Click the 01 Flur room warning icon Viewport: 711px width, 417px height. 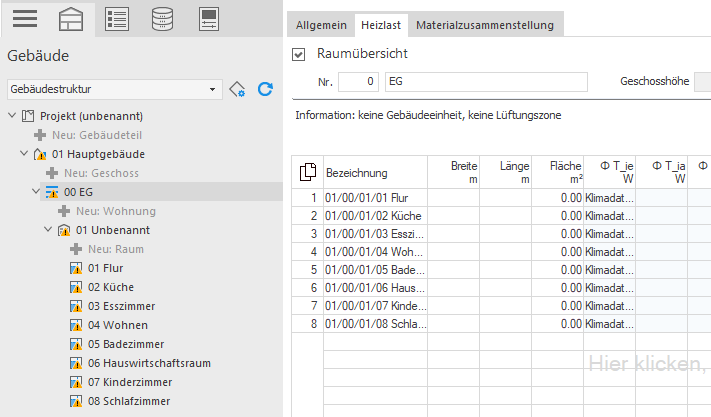pos(76,268)
